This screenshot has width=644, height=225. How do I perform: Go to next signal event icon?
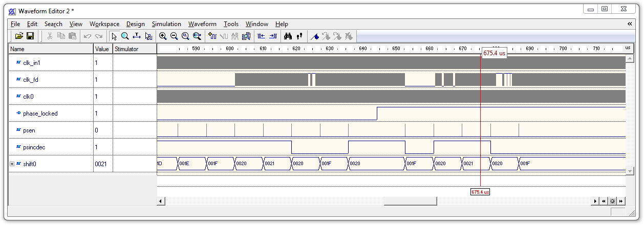tap(273, 36)
